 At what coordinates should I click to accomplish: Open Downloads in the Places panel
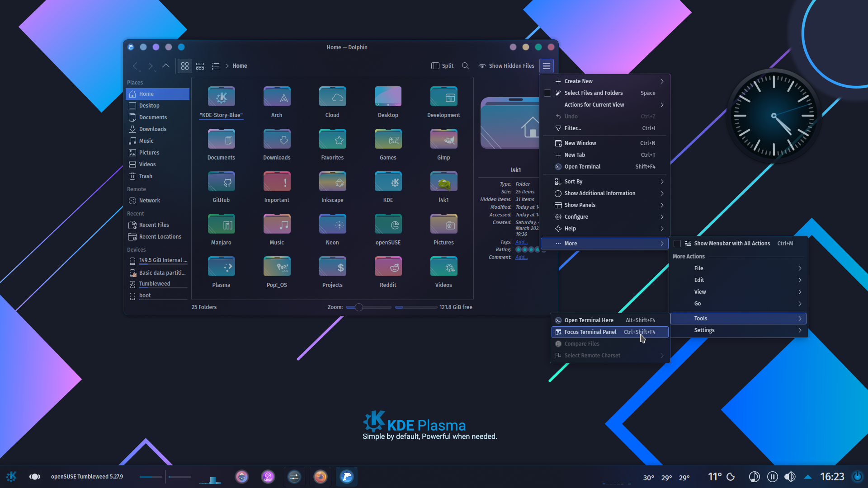(x=157, y=129)
